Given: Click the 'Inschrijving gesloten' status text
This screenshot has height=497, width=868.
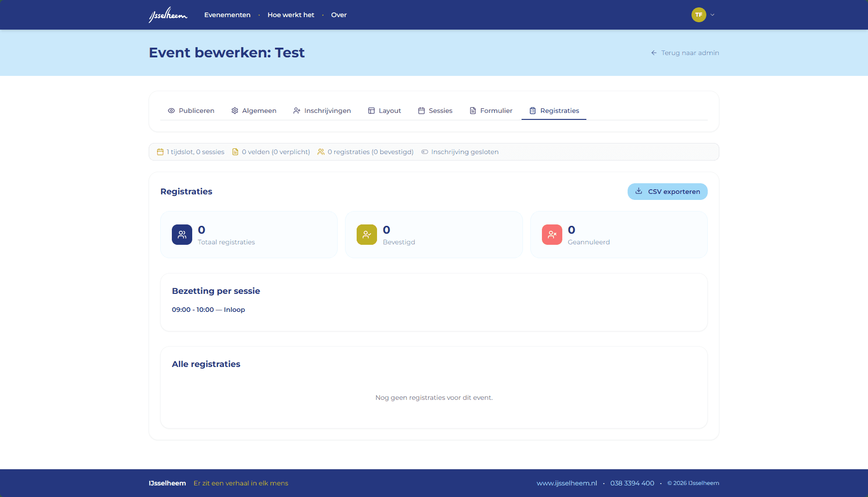Looking at the screenshot, I should click(465, 152).
